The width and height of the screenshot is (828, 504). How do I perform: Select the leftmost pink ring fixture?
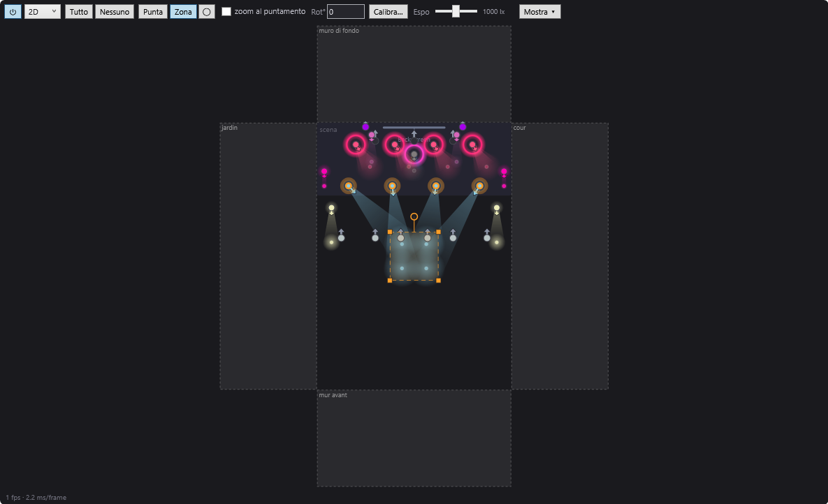coord(356,144)
